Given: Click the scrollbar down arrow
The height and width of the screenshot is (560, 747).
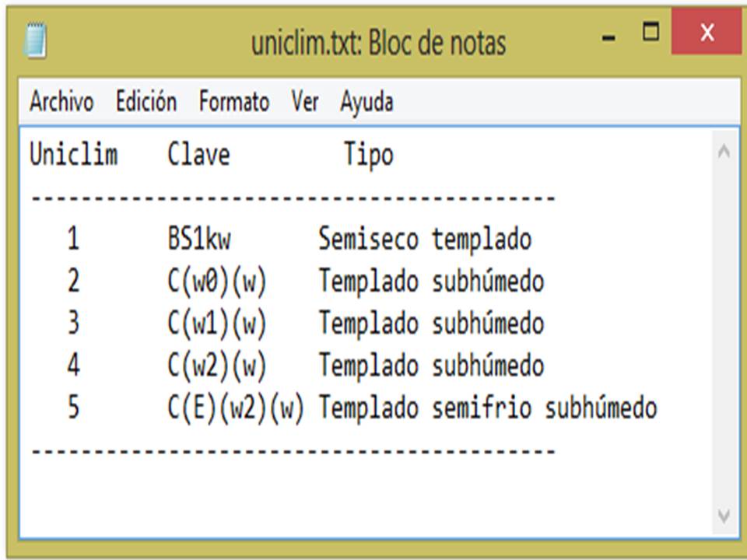Looking at the screenshot, I should click(x=724, y=515).
